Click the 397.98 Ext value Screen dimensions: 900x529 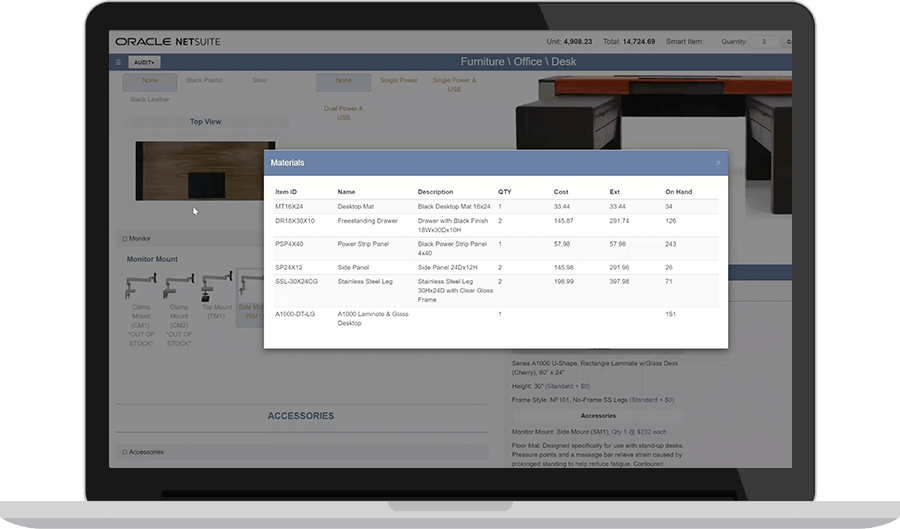pyautogui.click(x=619, y=282)
